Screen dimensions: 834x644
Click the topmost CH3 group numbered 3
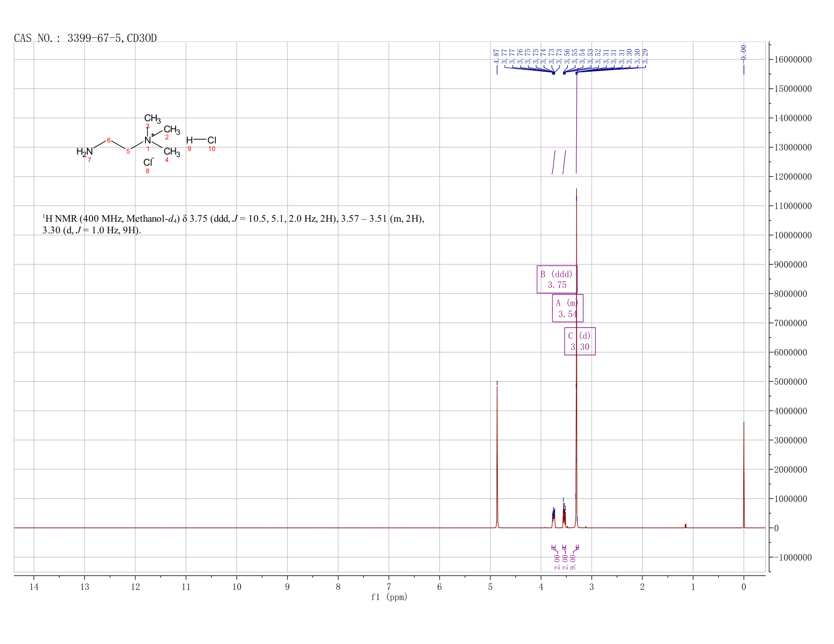(x=152, y=119)
